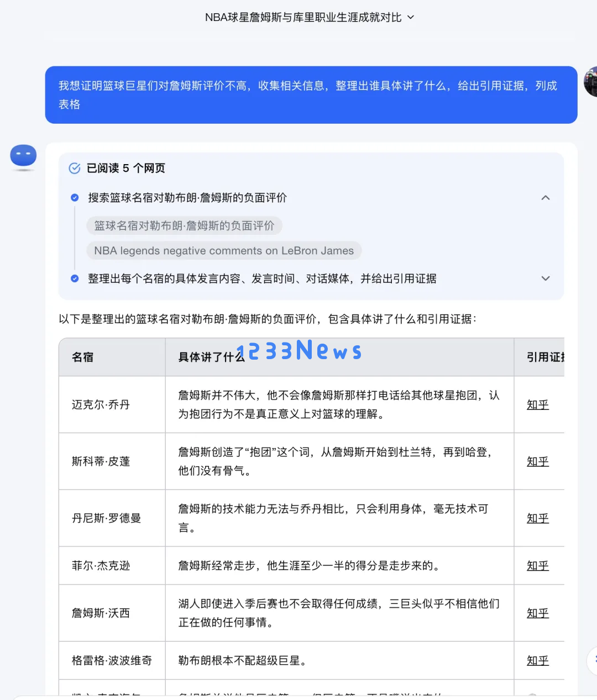The height and width of the screenshot is (700, 597).
Task: Click the name cell 斯科蒂·皮蓬
Action: click(x=112, y=461)
